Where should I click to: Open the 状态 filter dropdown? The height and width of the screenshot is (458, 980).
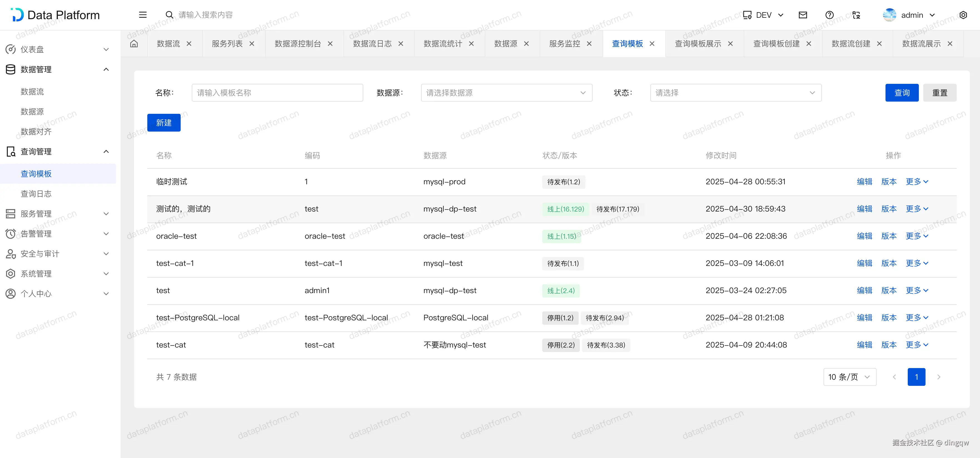coord(735,93)
